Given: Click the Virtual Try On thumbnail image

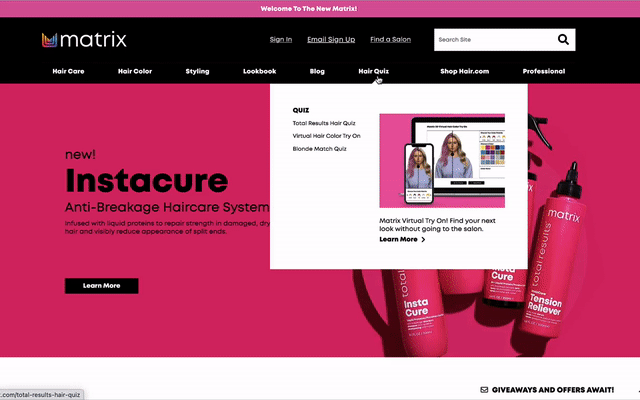Looking at the screenshot, I should coord(442,161).
